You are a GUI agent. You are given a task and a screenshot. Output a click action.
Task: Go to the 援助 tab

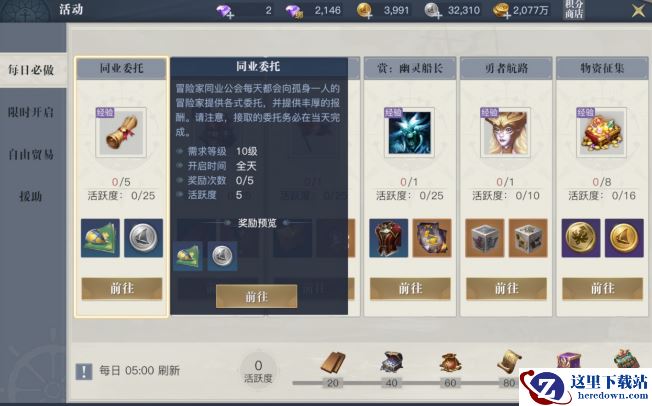[x=31, y=196]
